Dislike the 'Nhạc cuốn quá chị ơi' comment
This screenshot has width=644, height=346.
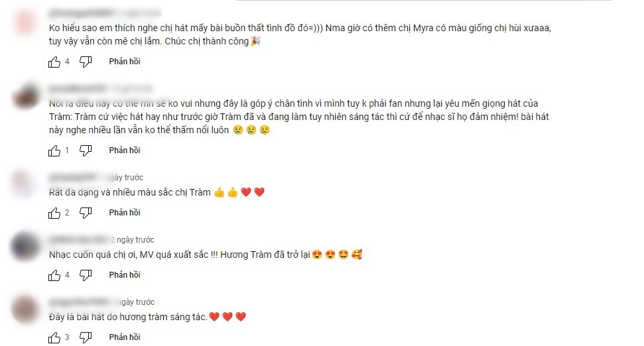coord(86,275)
